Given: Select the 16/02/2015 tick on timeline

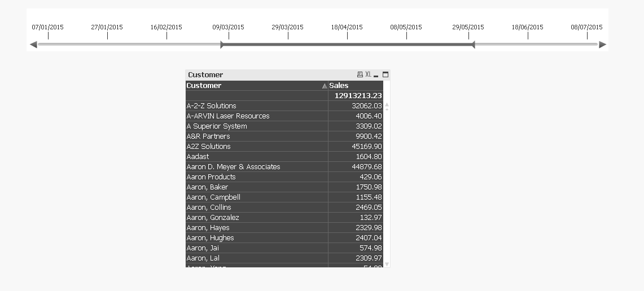Looking at the screenshot, I should 167,36.
